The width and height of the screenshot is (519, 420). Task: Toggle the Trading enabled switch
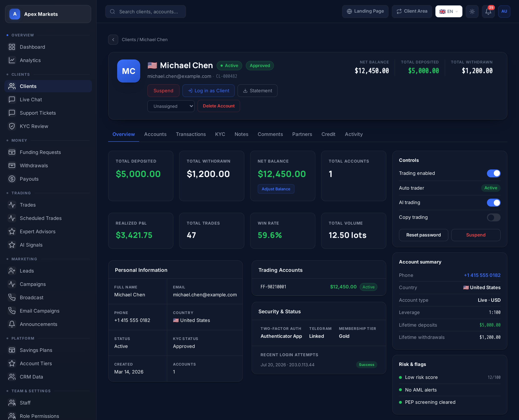pyautogui.click(x=494, y=173)
